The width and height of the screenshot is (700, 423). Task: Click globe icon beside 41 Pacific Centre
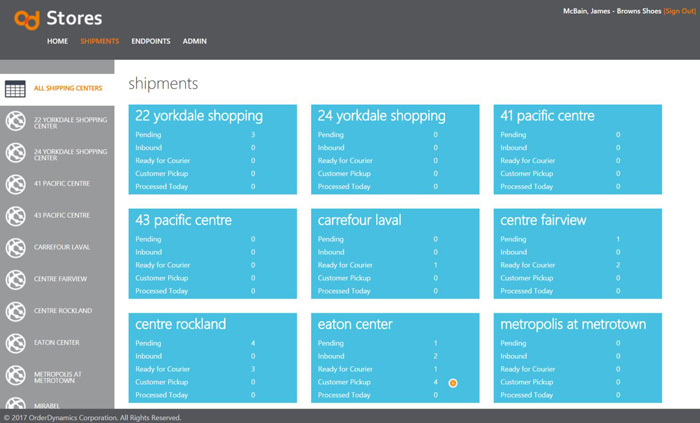coord(16,184)
